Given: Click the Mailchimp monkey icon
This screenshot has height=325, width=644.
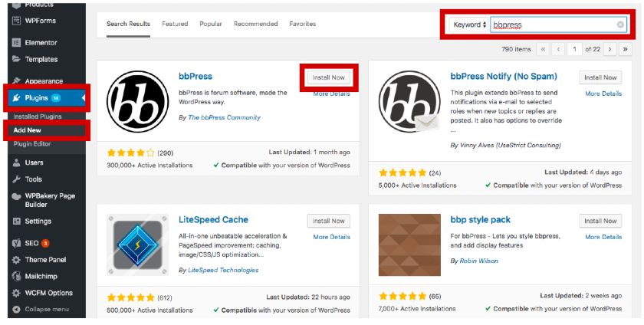Looking at the screenshot, I should [x=16, y=276].
